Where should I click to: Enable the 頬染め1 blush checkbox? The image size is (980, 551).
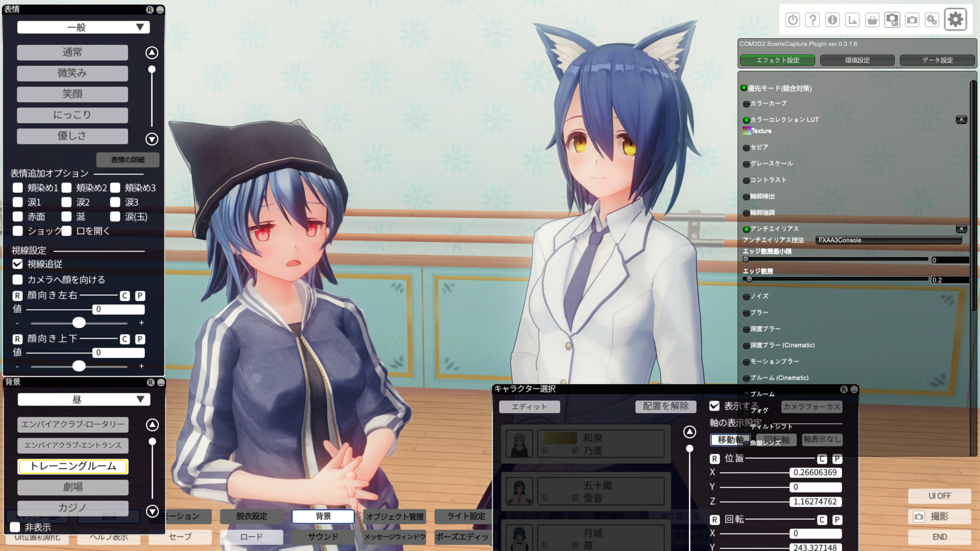tap(18, 187)
